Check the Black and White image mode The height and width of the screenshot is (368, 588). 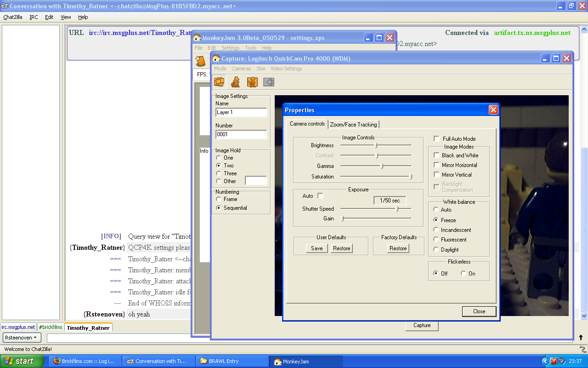click(x=436, y=155)
